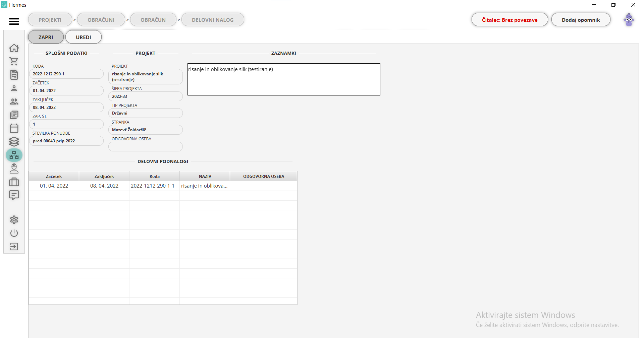Sort table by Koda column header
The image size is (644, 344).
[x=155, y=176]
